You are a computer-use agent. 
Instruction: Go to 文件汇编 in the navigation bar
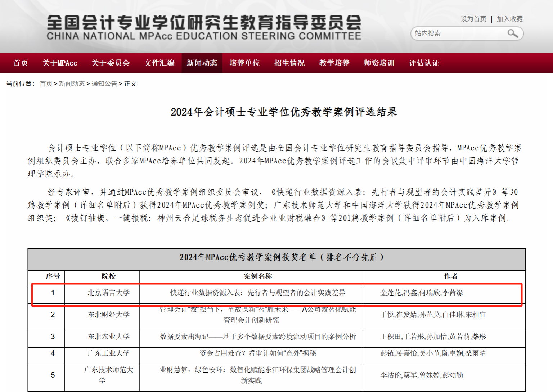coord(159,63)
